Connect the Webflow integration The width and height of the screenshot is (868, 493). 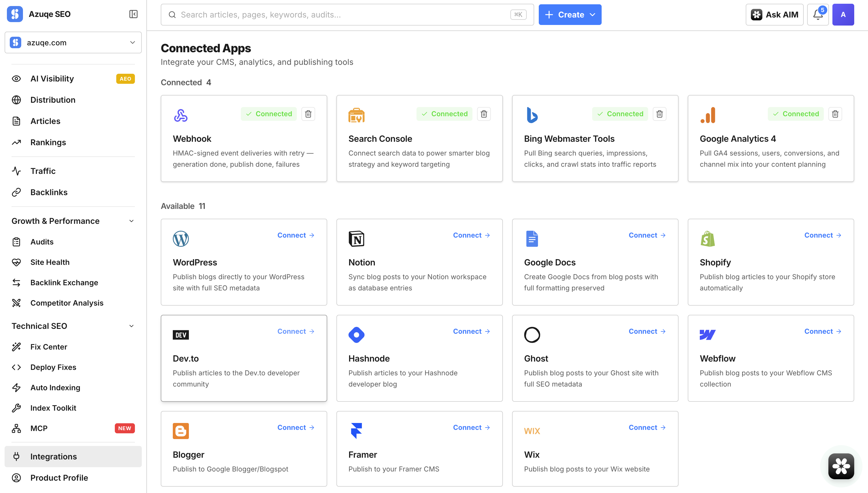click(x=823, y=331)
